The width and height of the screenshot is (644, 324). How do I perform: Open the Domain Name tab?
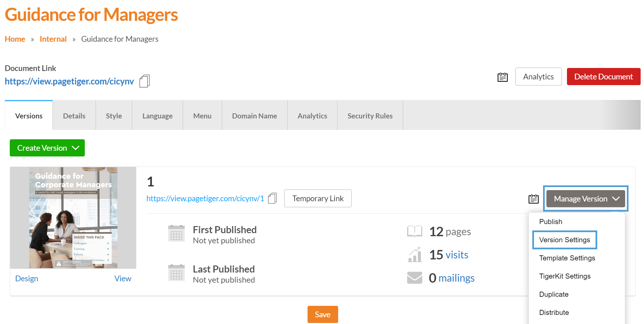point(254,116)
